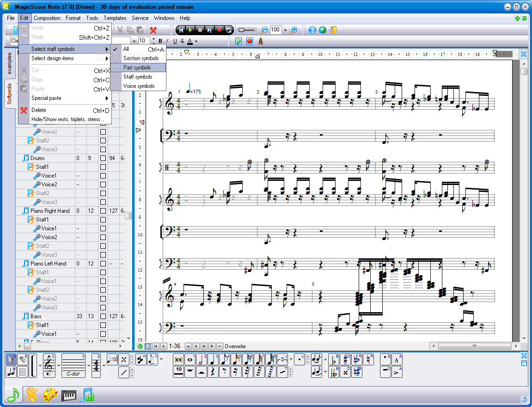Select the eraser tool in bottom palette

(22, 359)
